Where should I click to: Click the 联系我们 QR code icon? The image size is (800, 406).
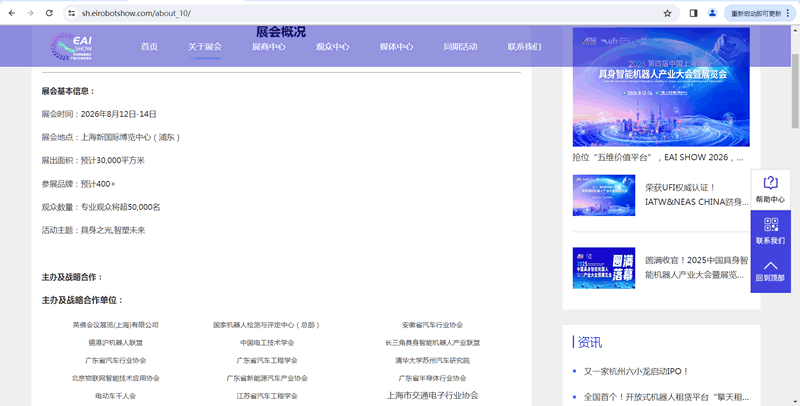point(770,225)
